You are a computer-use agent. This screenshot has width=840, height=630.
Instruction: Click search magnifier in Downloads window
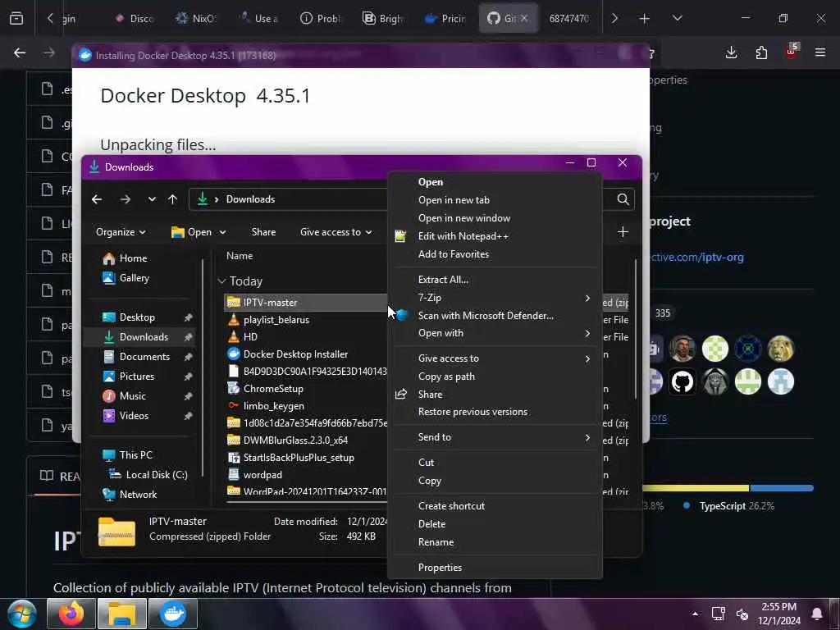(623, 199)
